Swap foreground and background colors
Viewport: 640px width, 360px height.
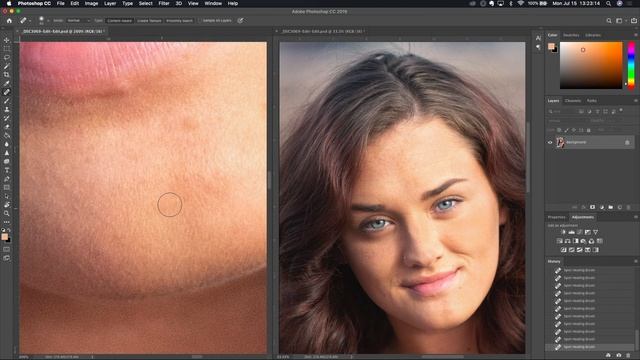coord(9,230)
